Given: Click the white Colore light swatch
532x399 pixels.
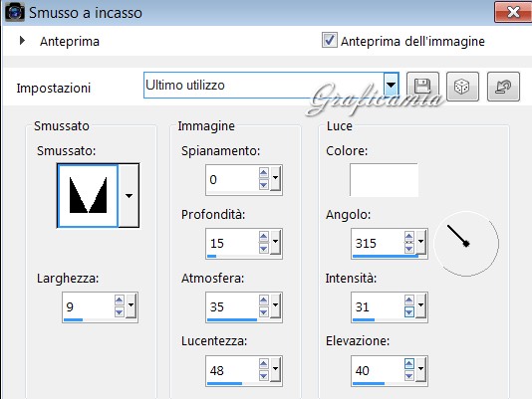Looking at the screenshot, I should point(385,180).
